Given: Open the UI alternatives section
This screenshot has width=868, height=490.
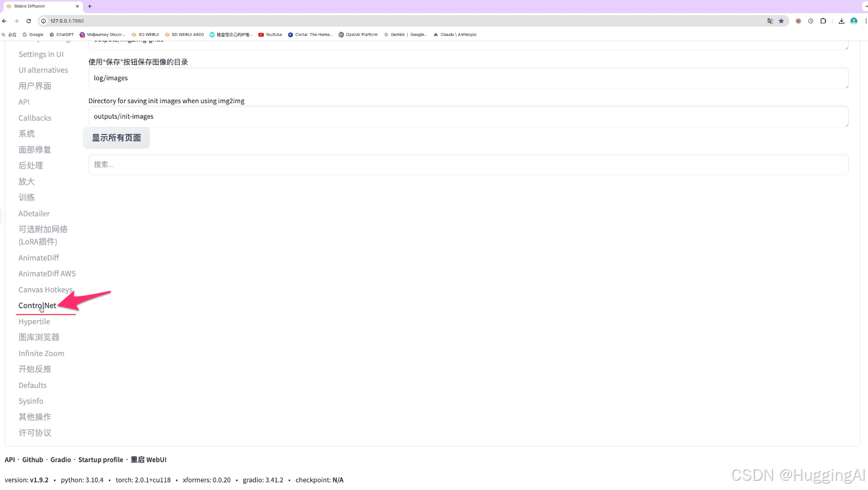Looking at the screenshot, I should [43, 70].
